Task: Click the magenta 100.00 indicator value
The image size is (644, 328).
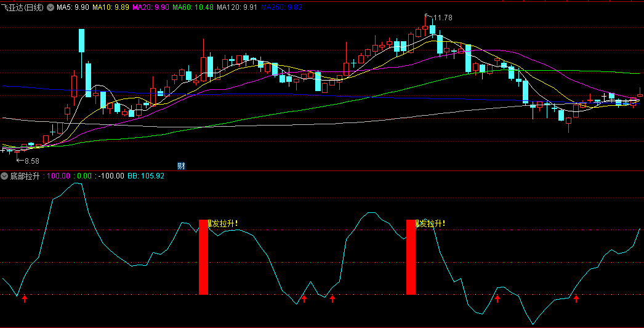Action: [58, 176]
